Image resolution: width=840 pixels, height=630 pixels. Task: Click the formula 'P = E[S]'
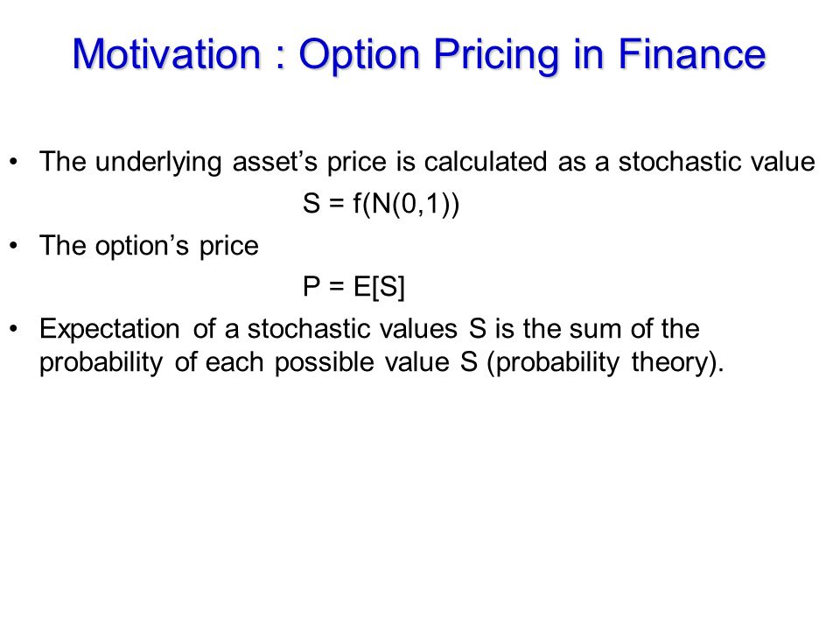coord(354,287)
